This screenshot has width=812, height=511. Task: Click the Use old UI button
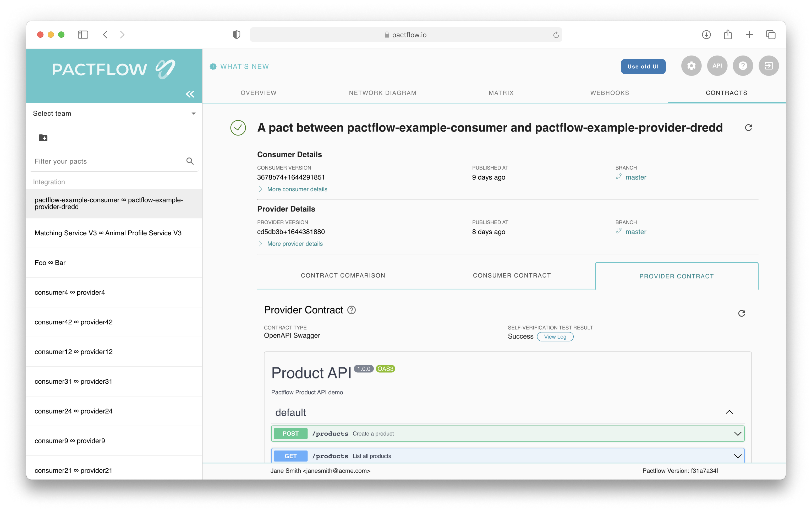(x=643, y=67)
